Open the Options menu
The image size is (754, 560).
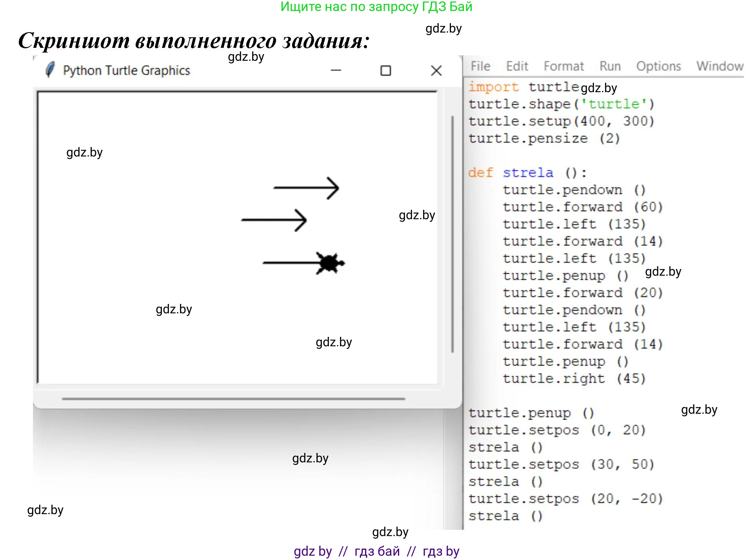658,66
